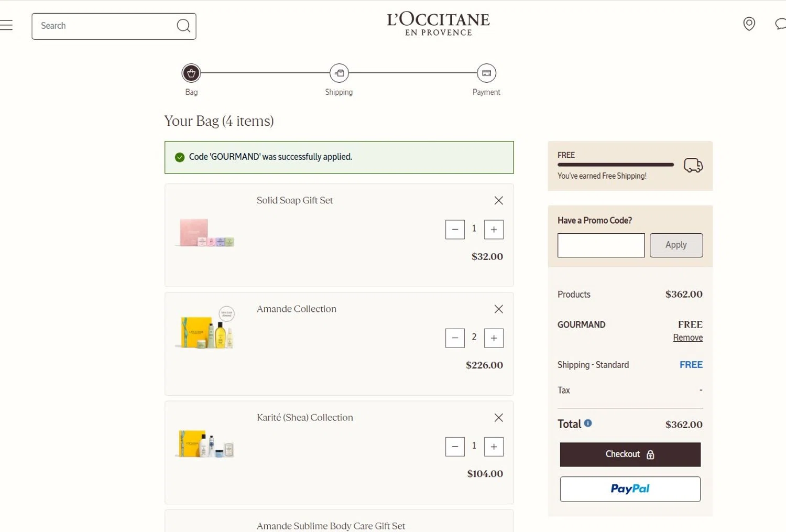Open Amande Collection product thumbnail

(x=205, y=329)
